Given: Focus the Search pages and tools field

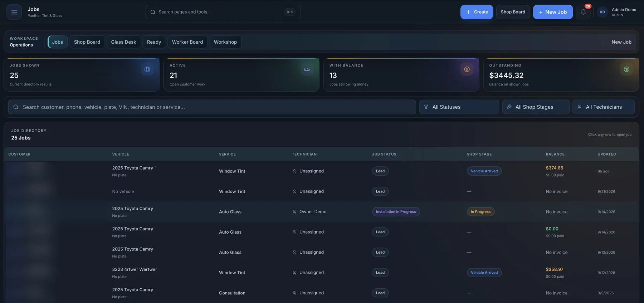Looking at the screenshot, I should click(223, 12).
